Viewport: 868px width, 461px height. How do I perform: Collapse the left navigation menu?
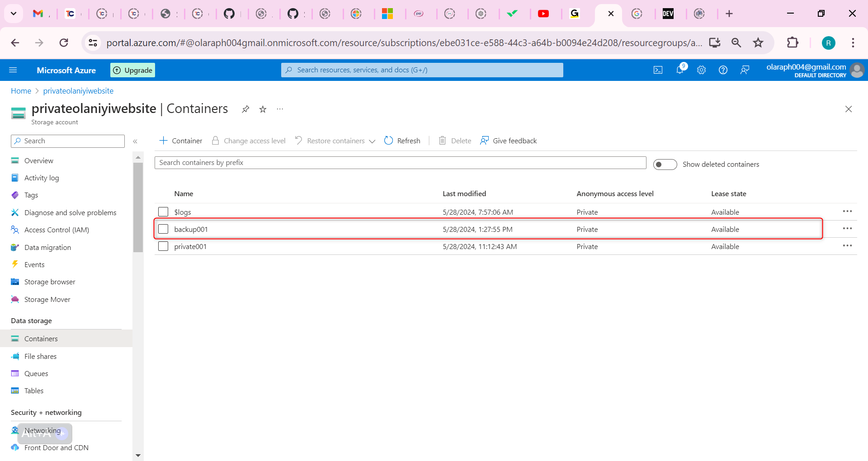click(135, 141)
